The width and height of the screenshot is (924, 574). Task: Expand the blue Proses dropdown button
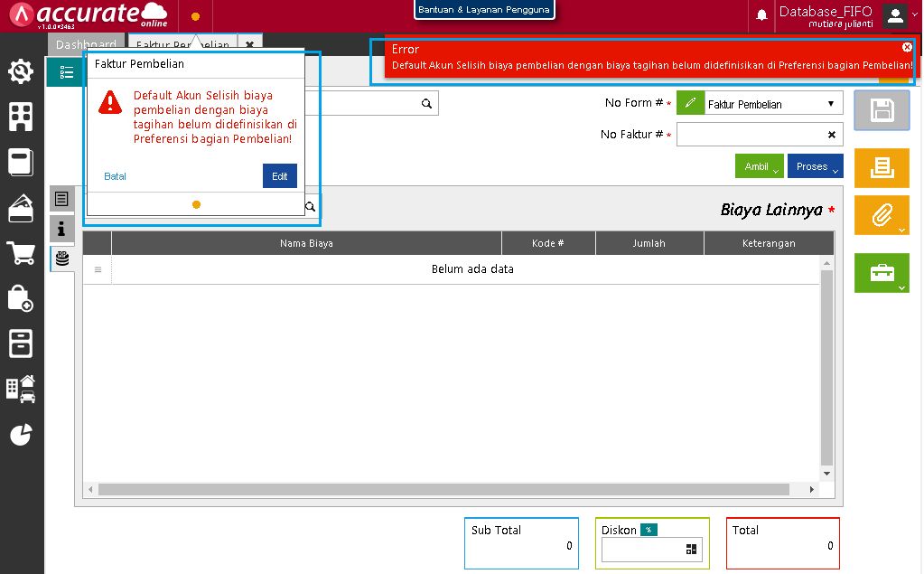tap(815, 166)
